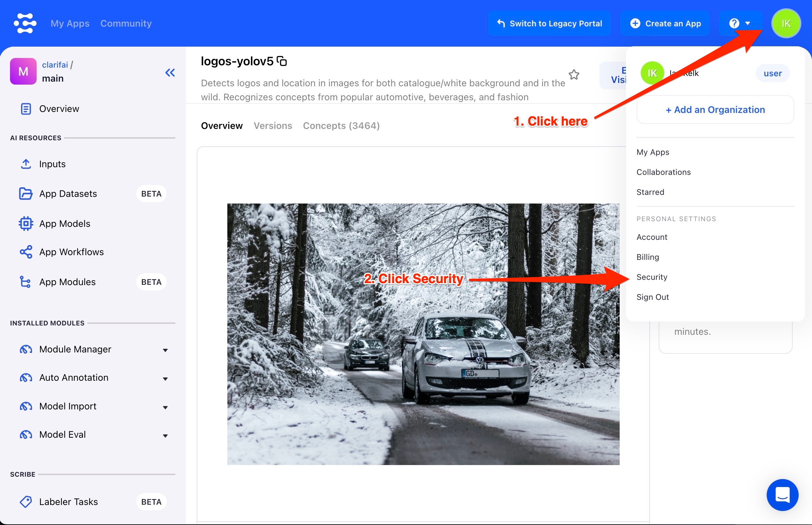The width and height of the screenshot is (812, 525).
Task: Open App Modules branch icon
Action: [26, 282]
